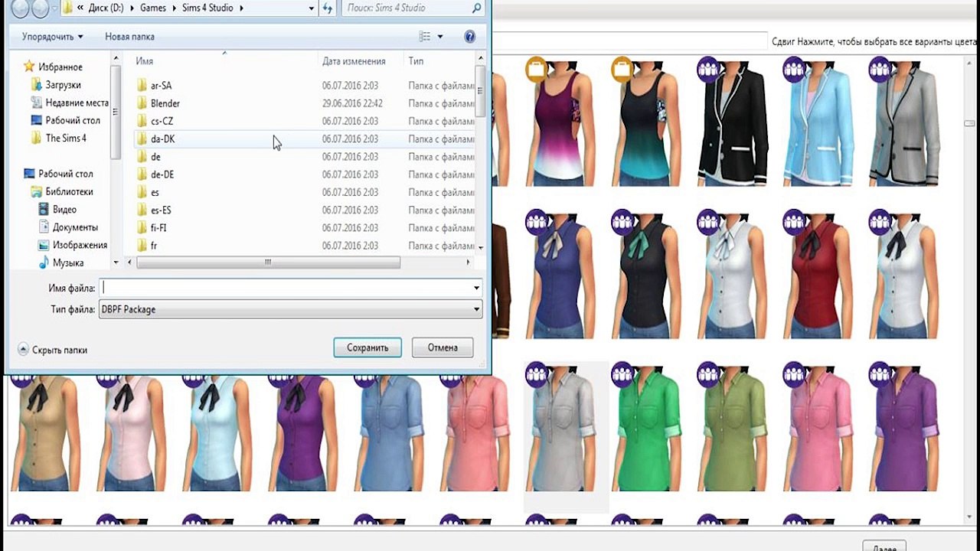Click purple group badge on black blazer

[x=708, y=69]
